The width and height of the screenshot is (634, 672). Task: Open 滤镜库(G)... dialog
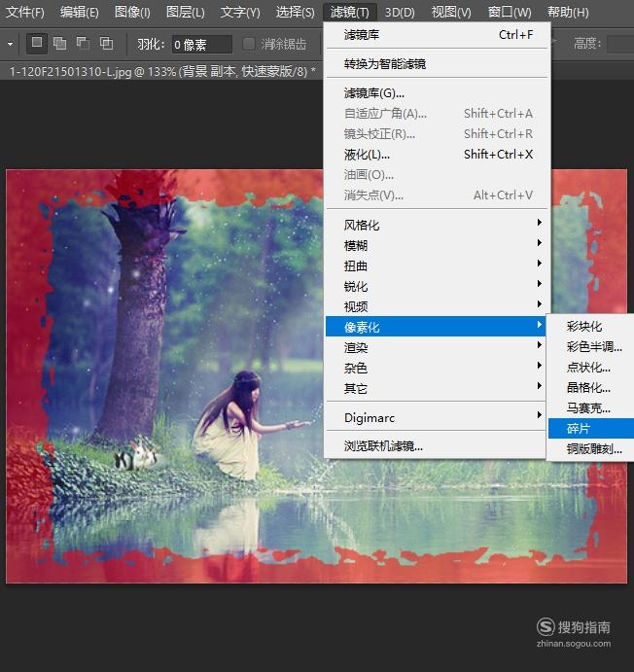coord(437,93)
